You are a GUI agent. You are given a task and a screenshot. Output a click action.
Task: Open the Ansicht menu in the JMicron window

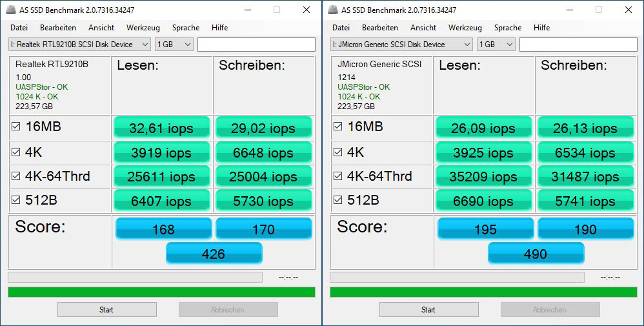pos(423,28)
